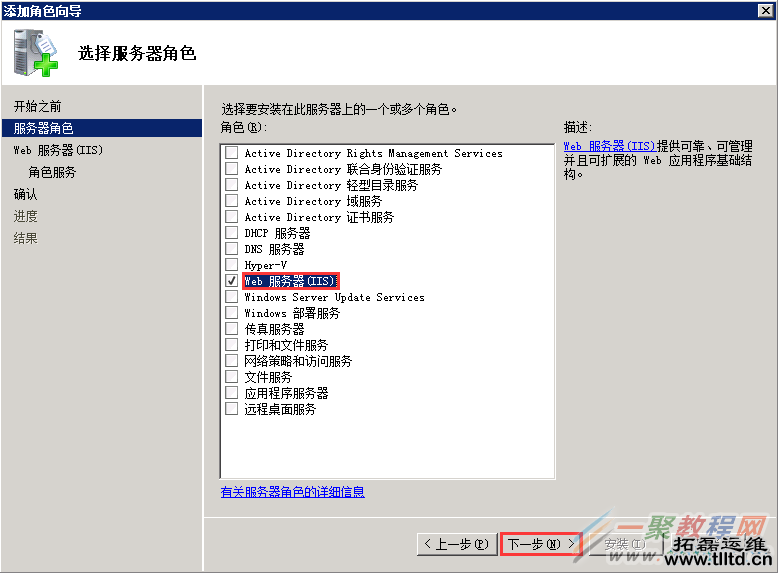Open 角色服务 sub-step in sidebar
Viewport: 778px width, 573px height.
tap(52, 172)
